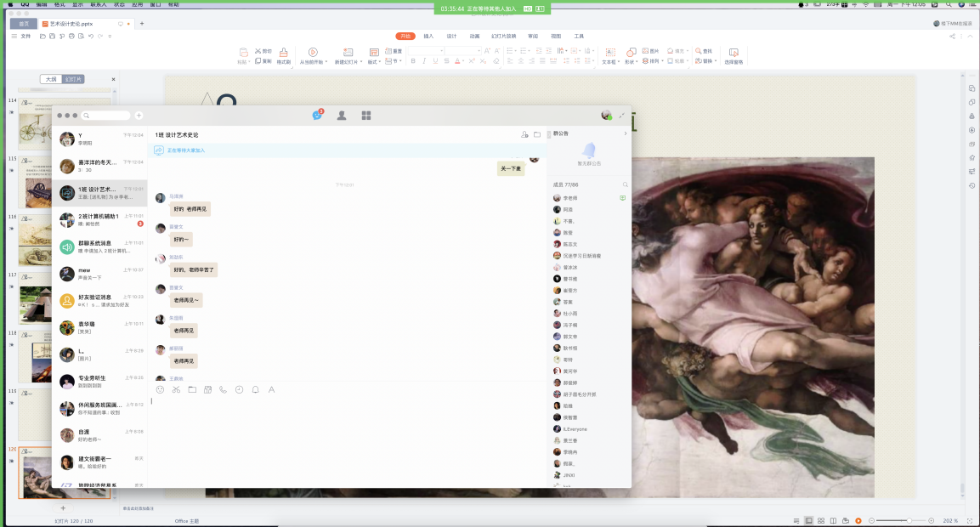Open the 2班计算机辅助1 conversation

click(98, 220)
